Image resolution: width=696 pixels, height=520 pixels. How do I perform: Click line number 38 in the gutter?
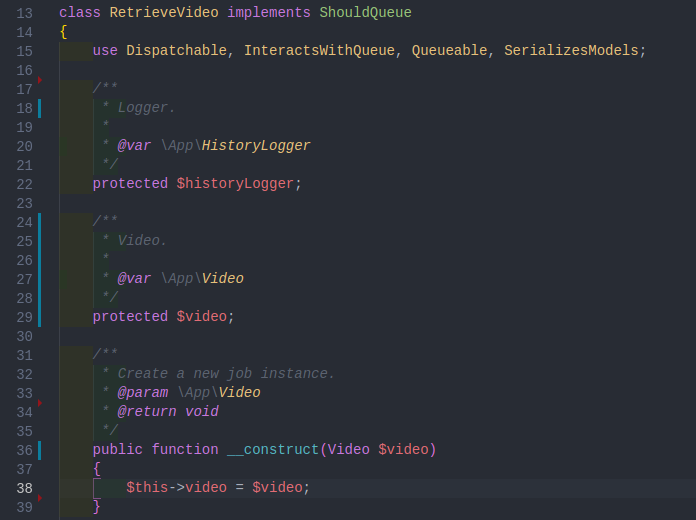24,488
